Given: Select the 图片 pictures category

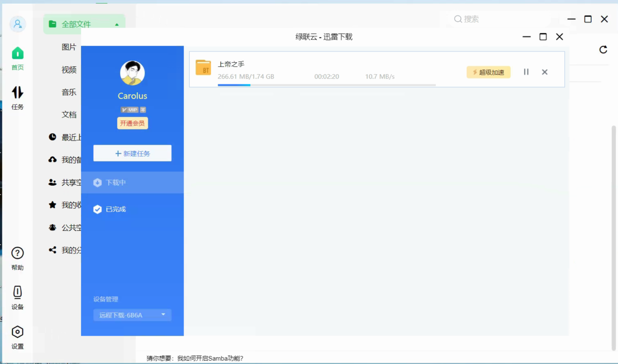Looking at the screenshot, I should (x=69, y=47).
